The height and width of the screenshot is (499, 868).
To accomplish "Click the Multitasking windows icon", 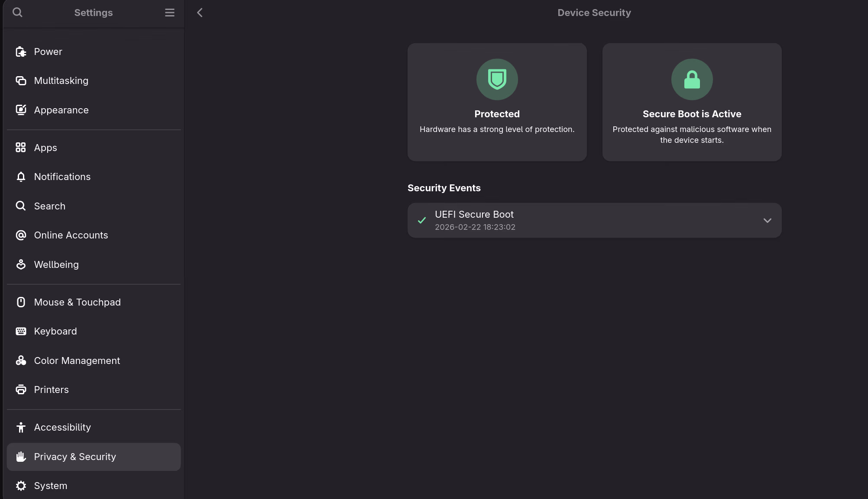I will pyautogui.click(x=21, y=80).
